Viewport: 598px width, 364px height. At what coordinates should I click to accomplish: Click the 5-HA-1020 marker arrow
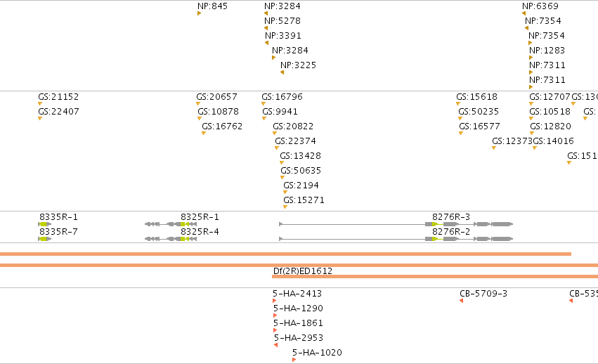click(x=294, y=360)
